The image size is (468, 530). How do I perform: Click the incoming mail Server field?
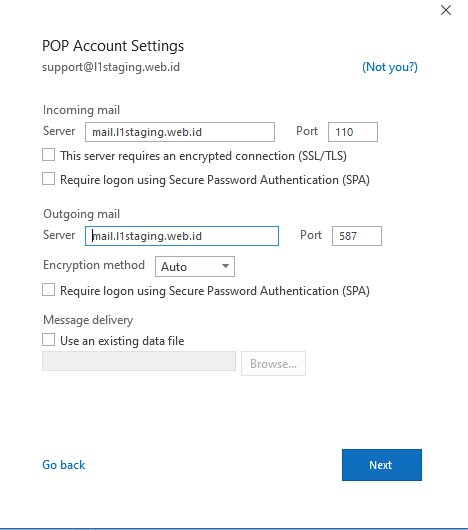click(x=180, y=132)
